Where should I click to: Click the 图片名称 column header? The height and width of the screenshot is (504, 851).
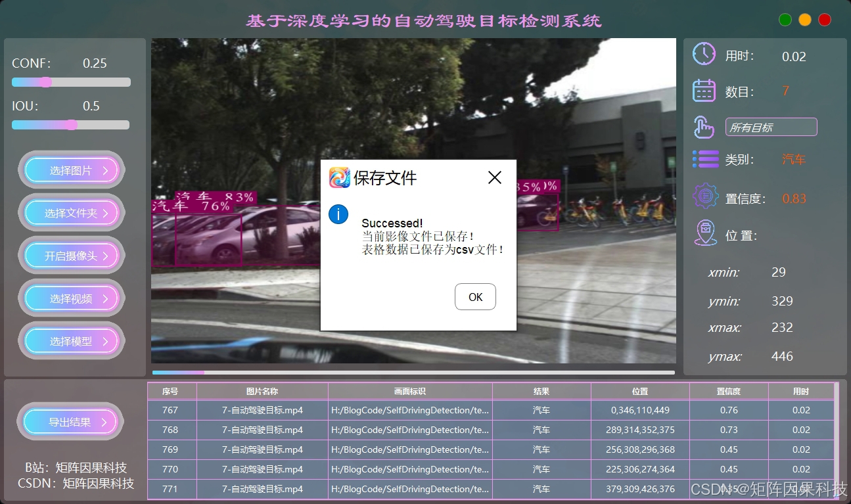262,391
